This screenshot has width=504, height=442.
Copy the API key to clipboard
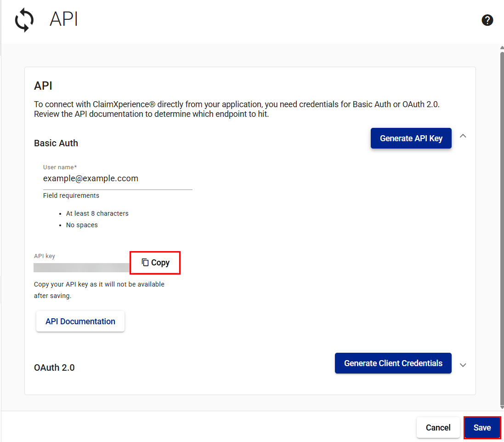[155, 263]
